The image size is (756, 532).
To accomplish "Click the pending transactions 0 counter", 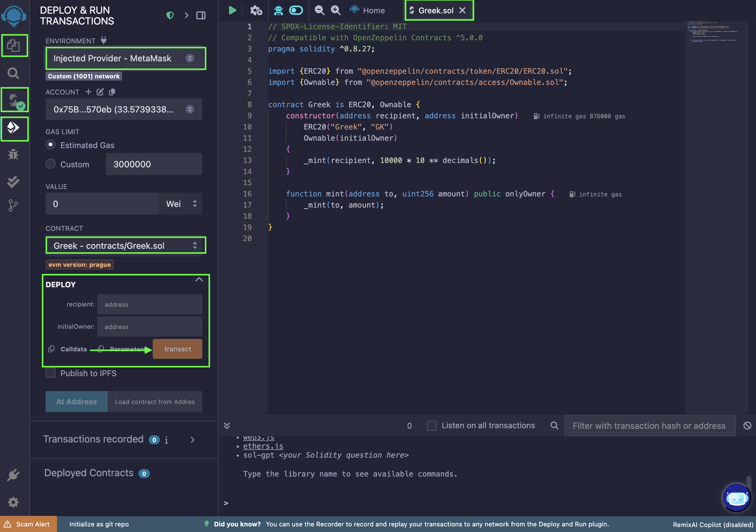I will pos(409,426).
